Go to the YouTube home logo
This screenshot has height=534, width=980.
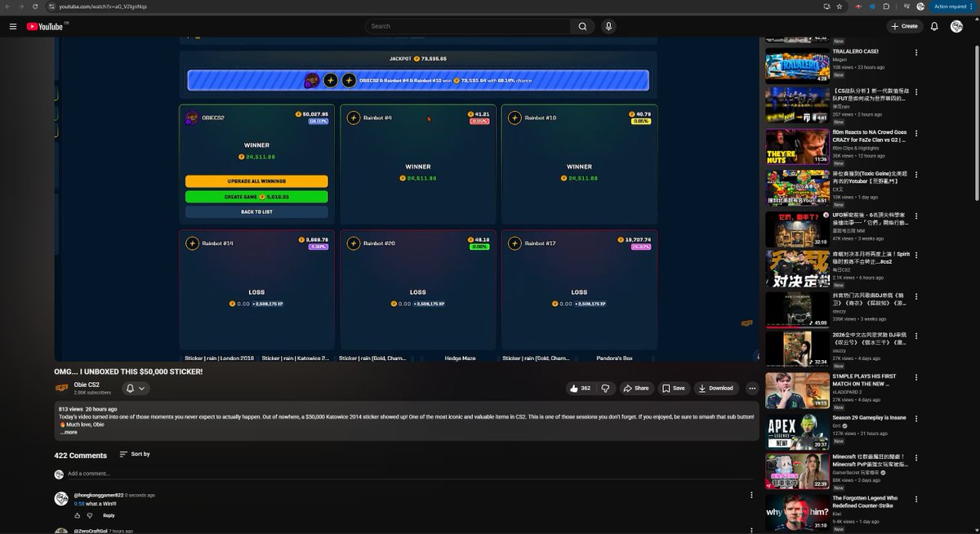(x=45, y=26)
